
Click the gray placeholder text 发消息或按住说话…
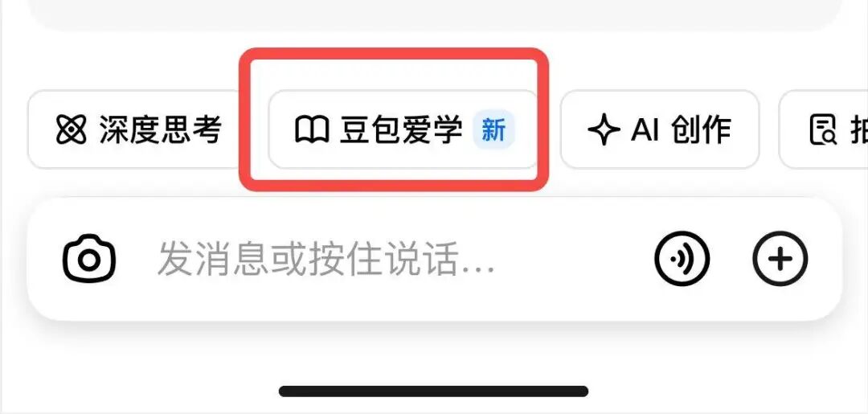click(x=326, y=260)
